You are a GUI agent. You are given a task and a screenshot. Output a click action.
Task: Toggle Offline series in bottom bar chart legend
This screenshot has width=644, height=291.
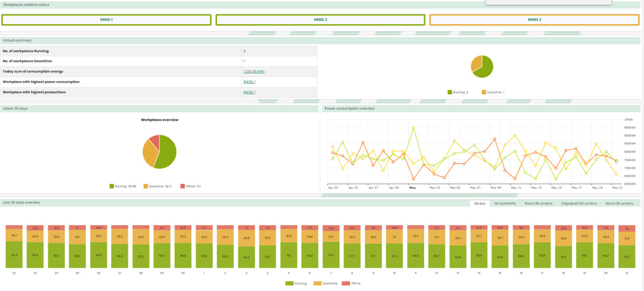tap(351, 283)
